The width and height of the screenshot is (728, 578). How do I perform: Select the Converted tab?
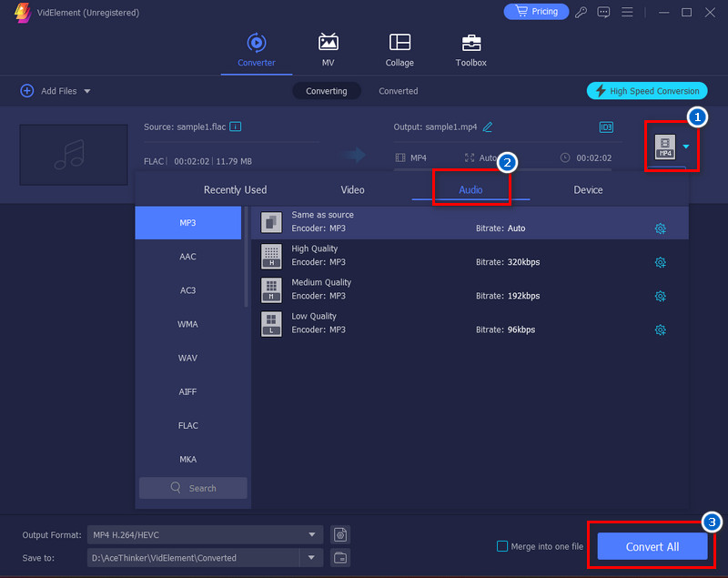[399, 91]
